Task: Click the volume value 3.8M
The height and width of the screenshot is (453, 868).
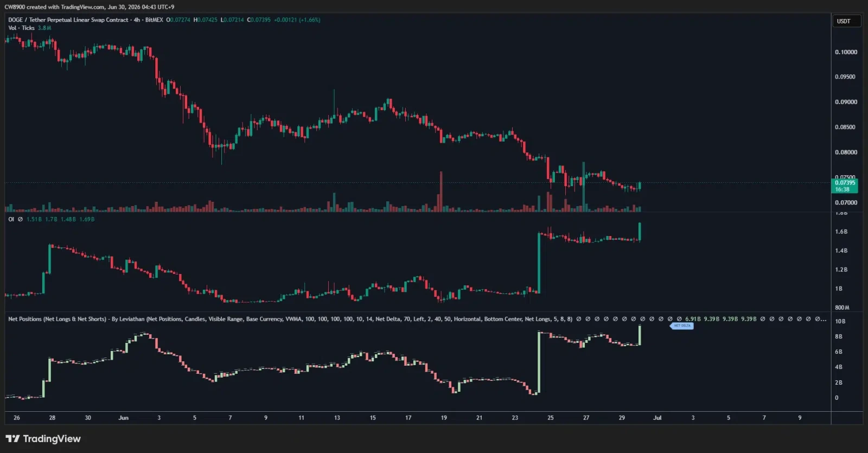Action: pyautogui.click(x=44, y=28)
